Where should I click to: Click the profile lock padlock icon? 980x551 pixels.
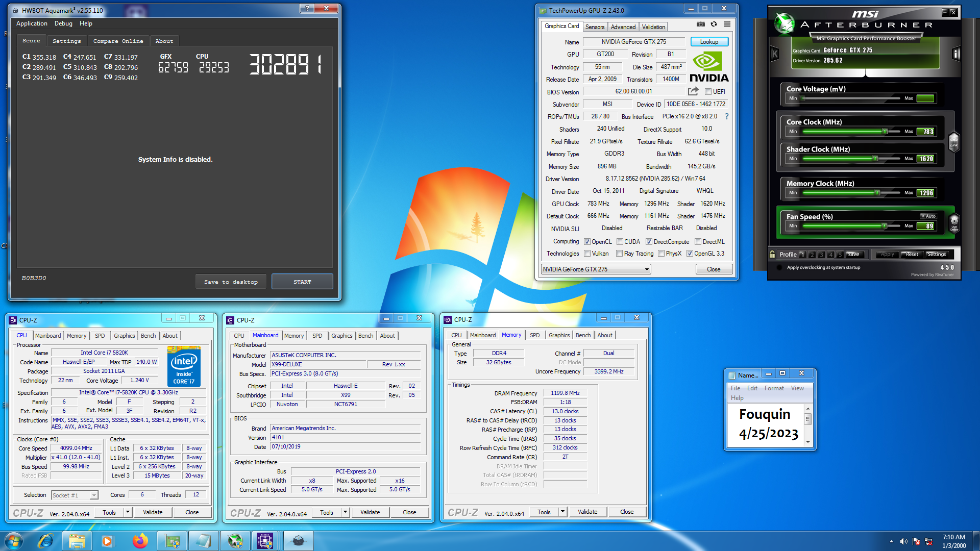click(772, 254)
